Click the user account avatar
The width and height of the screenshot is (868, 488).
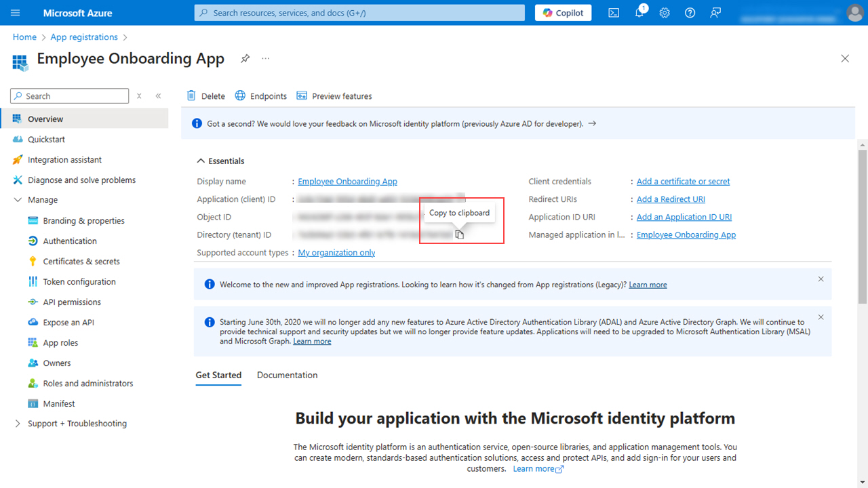[x=854, y=13]
